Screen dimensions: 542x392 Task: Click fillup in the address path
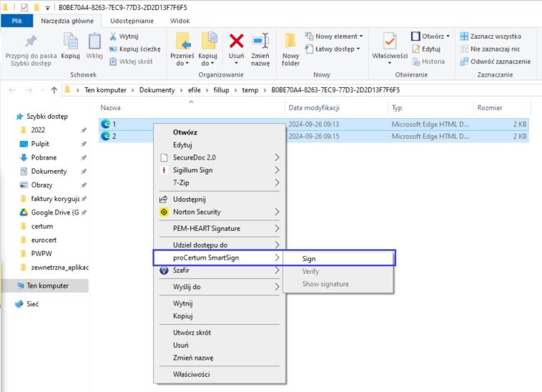click(221, 90)
